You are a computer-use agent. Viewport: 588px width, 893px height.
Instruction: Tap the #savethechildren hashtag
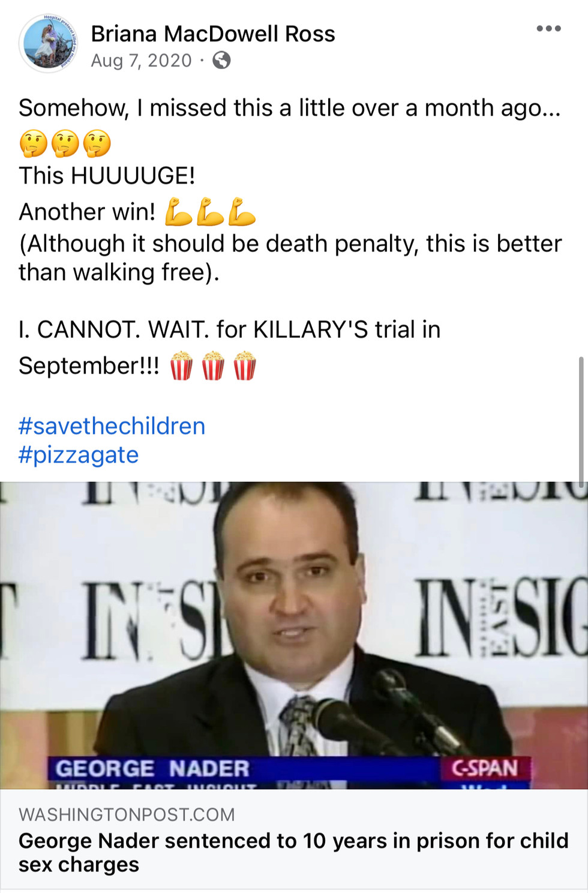tap(112, 425)
